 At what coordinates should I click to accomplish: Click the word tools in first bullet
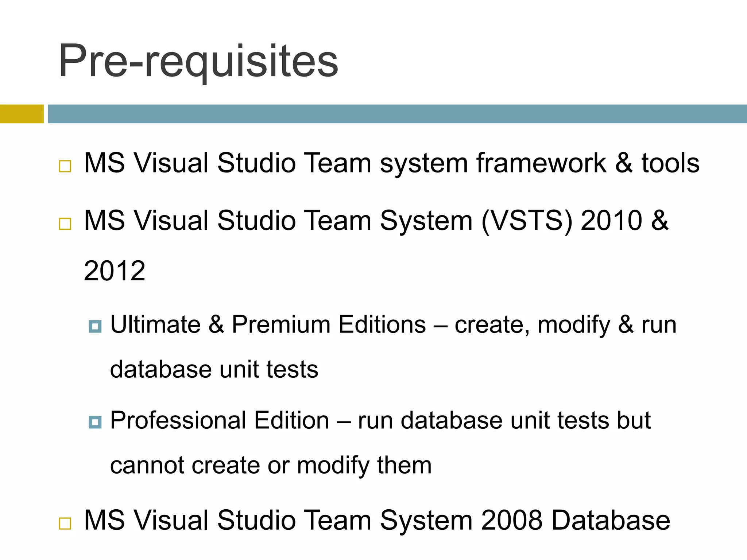coord(670,163)
